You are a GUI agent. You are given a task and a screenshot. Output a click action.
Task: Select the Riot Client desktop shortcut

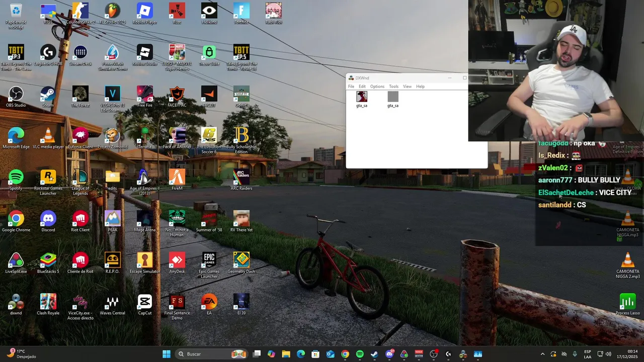80,222
